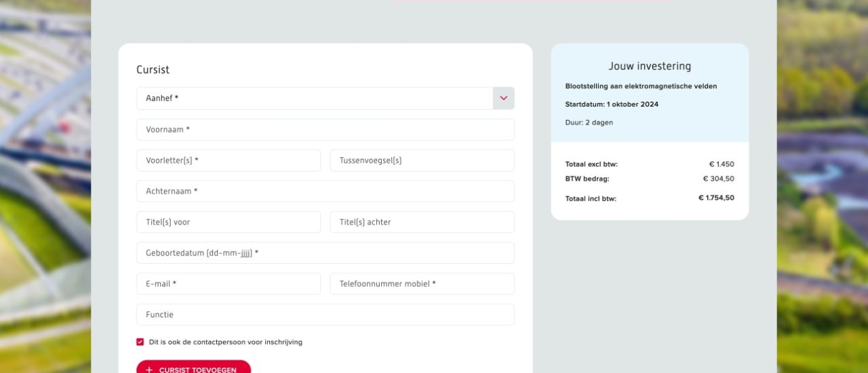
Task: Click into the Achternaam field
Action: coord(325,191)
